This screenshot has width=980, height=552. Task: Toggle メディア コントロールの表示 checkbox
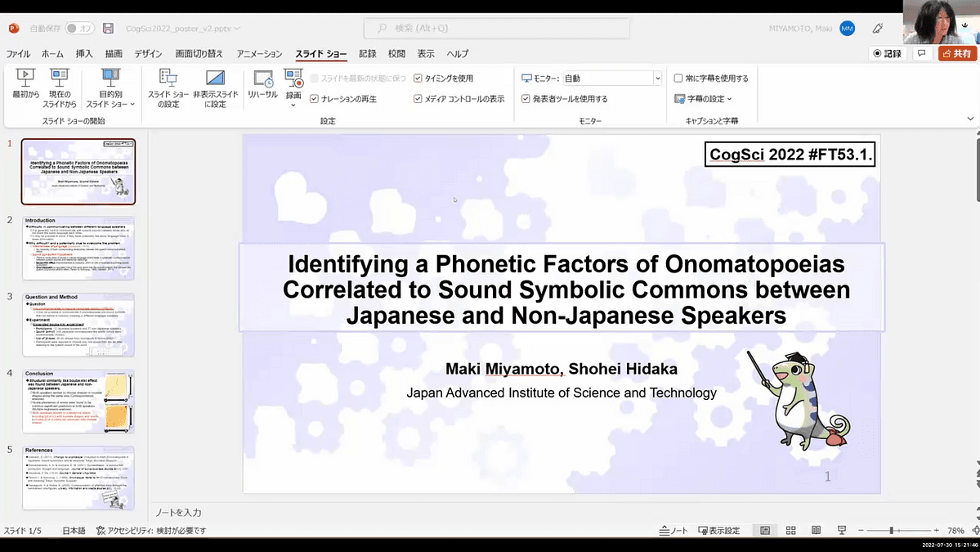418,99
